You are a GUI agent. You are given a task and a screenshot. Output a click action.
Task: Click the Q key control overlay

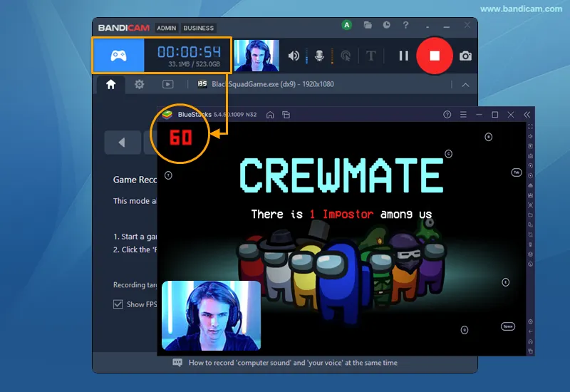coord(465,330)
